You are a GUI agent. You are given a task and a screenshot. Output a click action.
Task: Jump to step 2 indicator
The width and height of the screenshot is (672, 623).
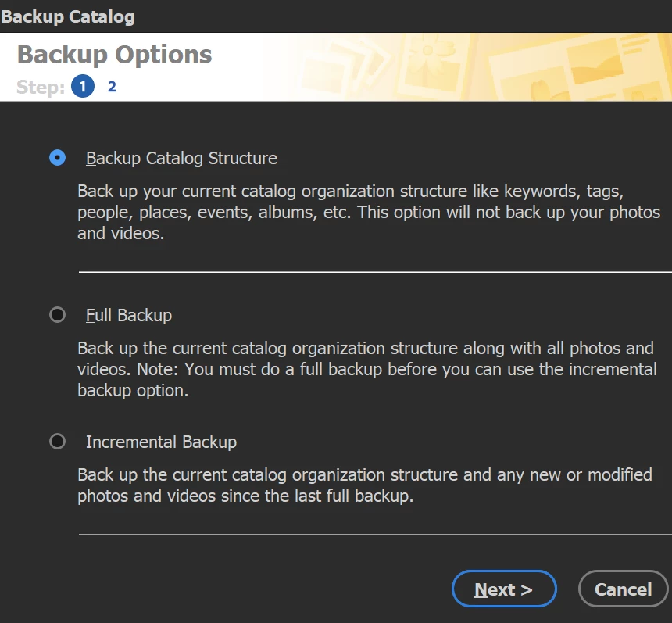click(x=112, y=87)
